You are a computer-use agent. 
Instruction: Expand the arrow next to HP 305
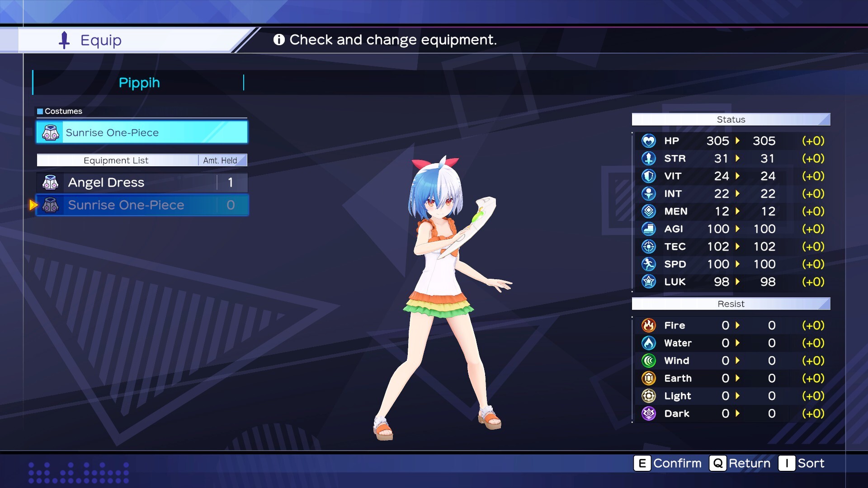(739, 141)
